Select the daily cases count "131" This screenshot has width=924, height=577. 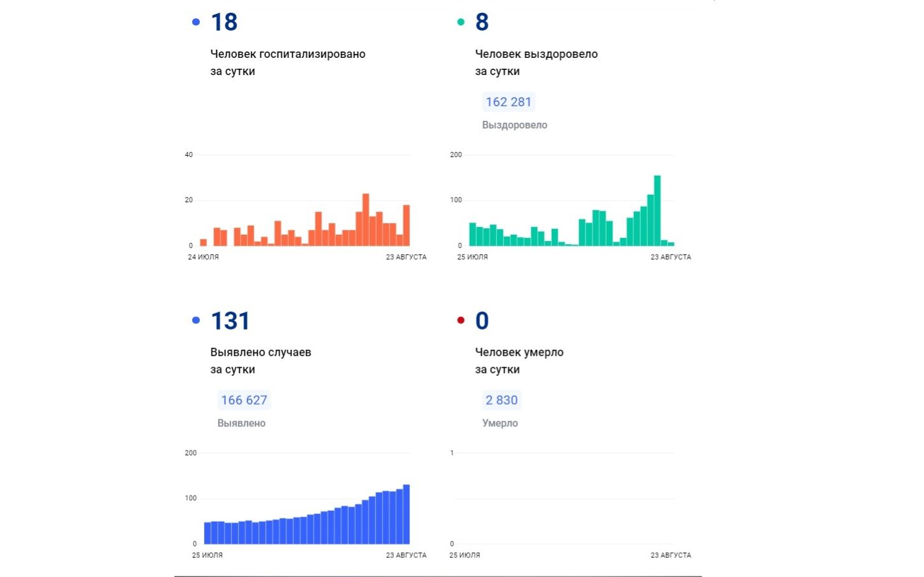[230, 321]
